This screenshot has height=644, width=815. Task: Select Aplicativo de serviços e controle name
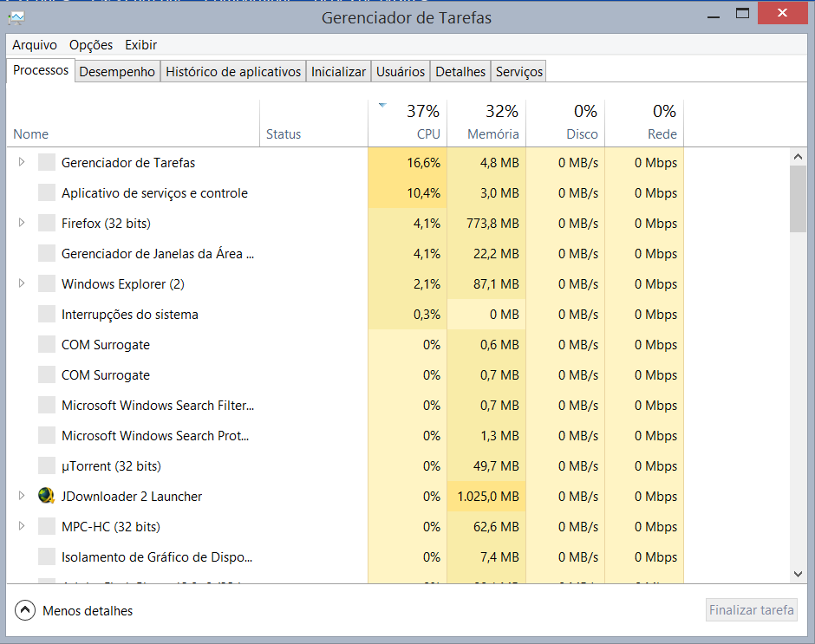(154, 192)
